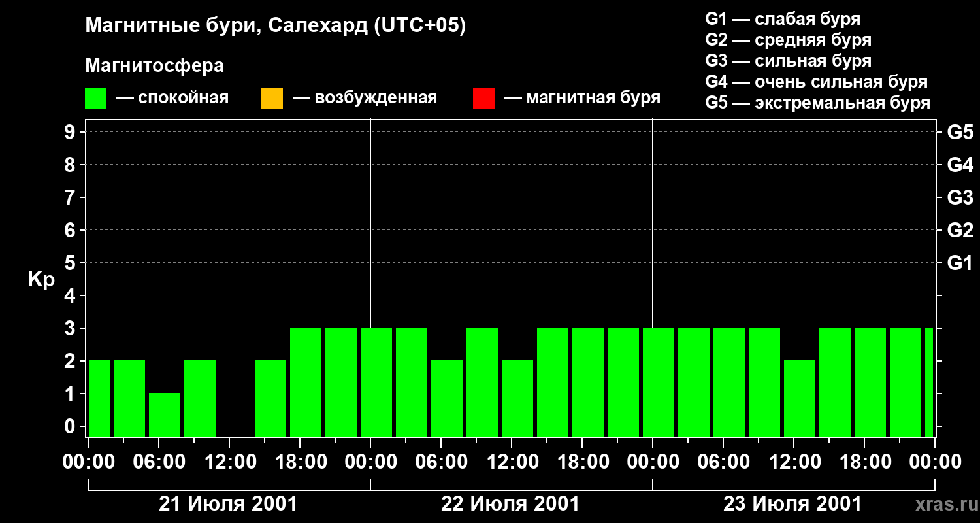Click the '— возбужденная' legend label

365,98
